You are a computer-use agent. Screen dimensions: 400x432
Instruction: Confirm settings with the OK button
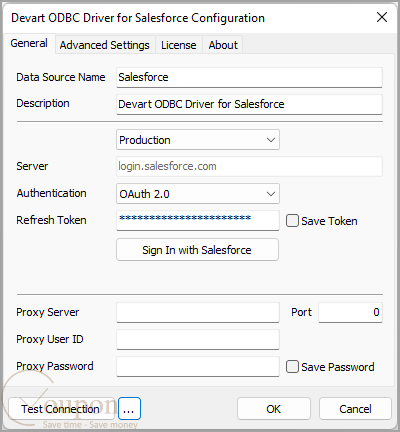point(274,409)
